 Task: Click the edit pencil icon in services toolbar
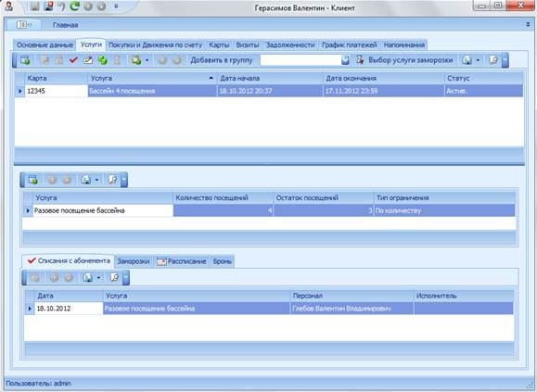tap(88, 60)
